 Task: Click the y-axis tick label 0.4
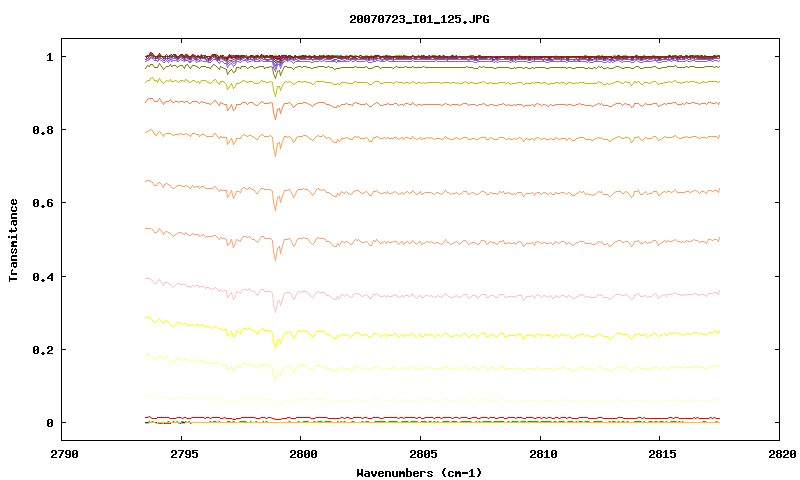pyautogui.click(x=43, y=276)
